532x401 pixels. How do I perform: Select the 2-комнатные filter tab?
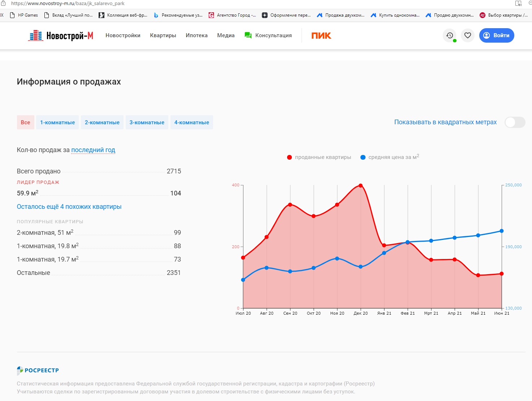point(102,122)
